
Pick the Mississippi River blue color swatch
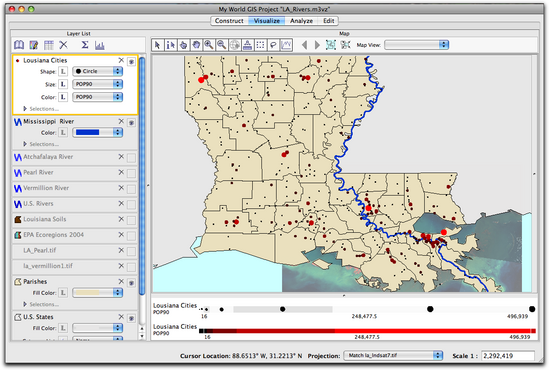[88, 132]
